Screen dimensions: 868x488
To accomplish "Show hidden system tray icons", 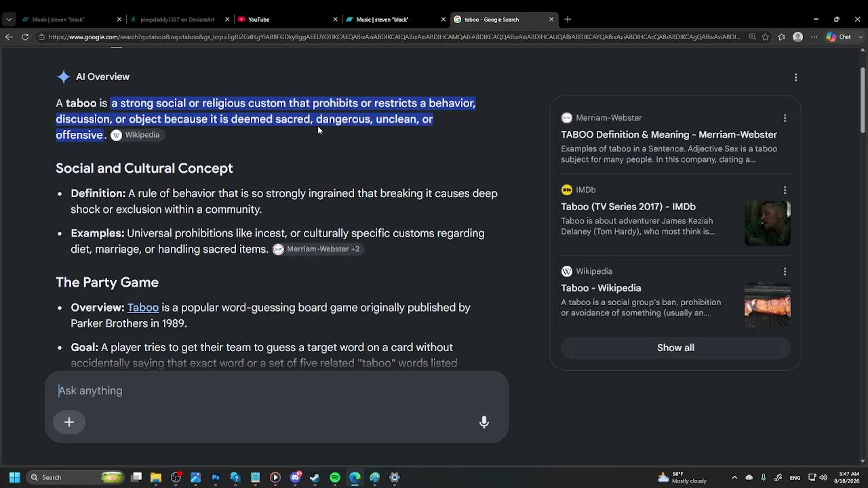I will (x=734, y=478).
